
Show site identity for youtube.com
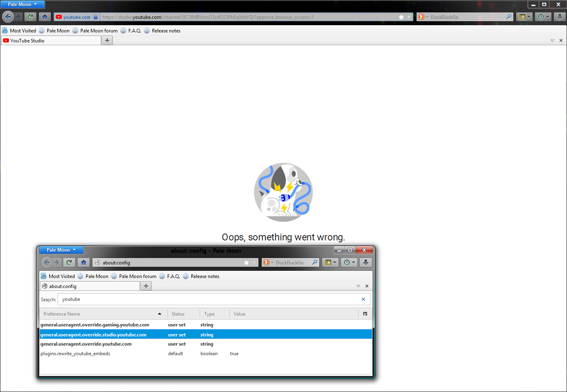click(x=76, y=17)
